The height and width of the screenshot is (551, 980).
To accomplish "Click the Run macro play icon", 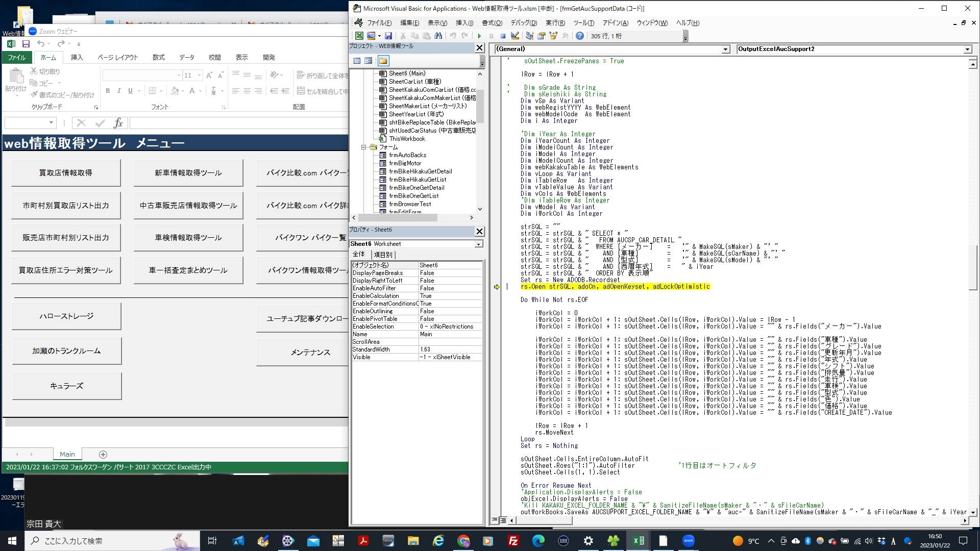I will (x=479, y=36).
